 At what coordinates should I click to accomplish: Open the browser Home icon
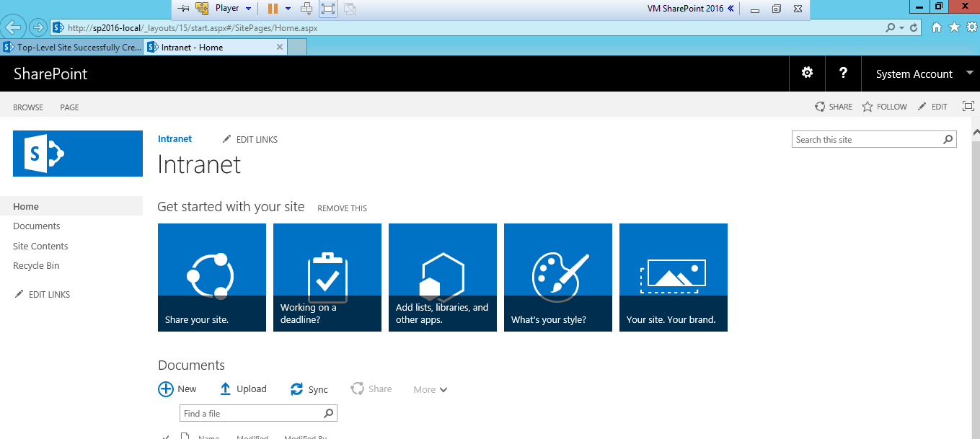[x=937, y=27]
